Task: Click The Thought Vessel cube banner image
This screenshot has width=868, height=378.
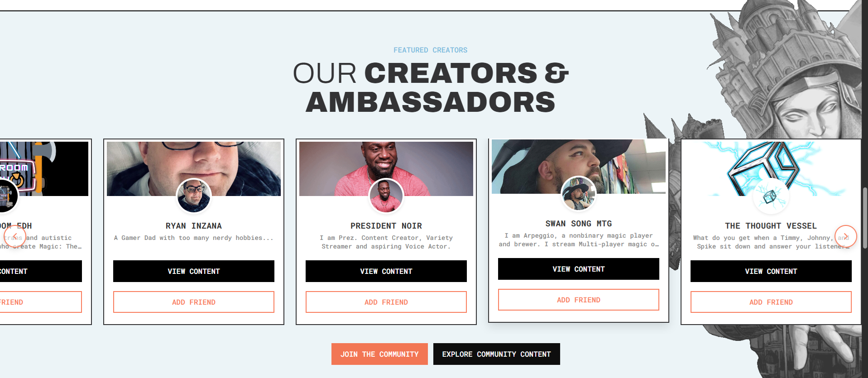Action: click(771, 168)
